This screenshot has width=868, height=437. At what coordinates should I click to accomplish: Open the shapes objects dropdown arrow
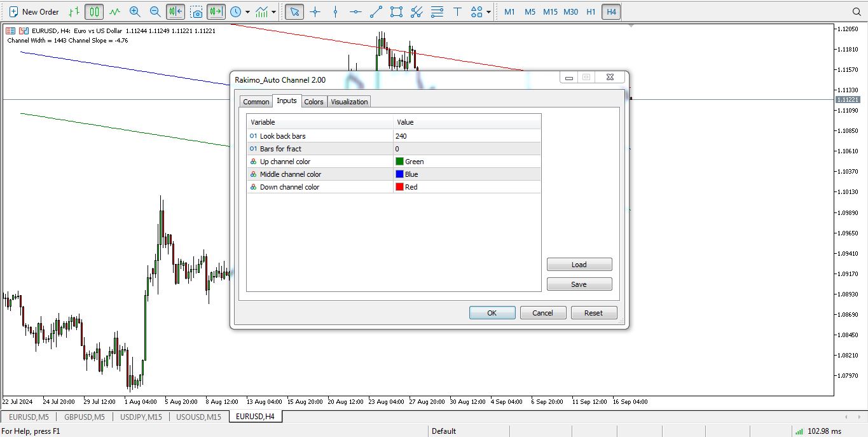488,11
